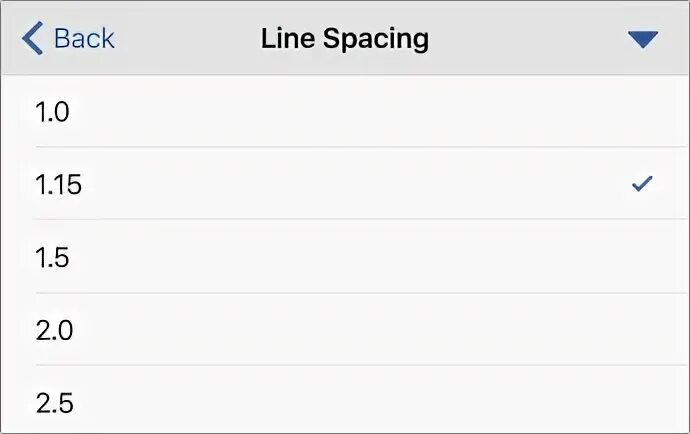Click the middle of the 2.0 row

point(345,330)
